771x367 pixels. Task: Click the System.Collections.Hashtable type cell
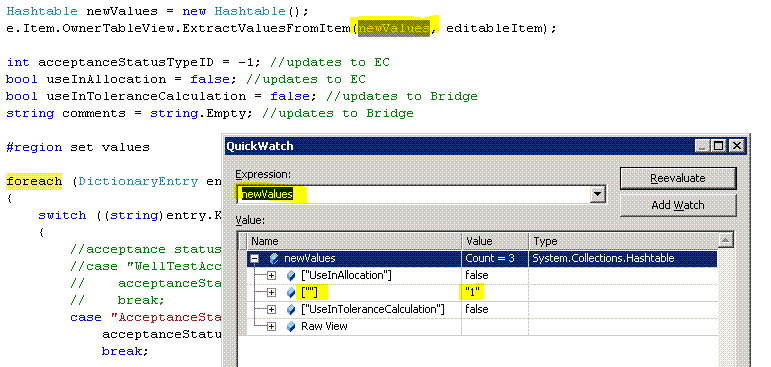(623, 258)
